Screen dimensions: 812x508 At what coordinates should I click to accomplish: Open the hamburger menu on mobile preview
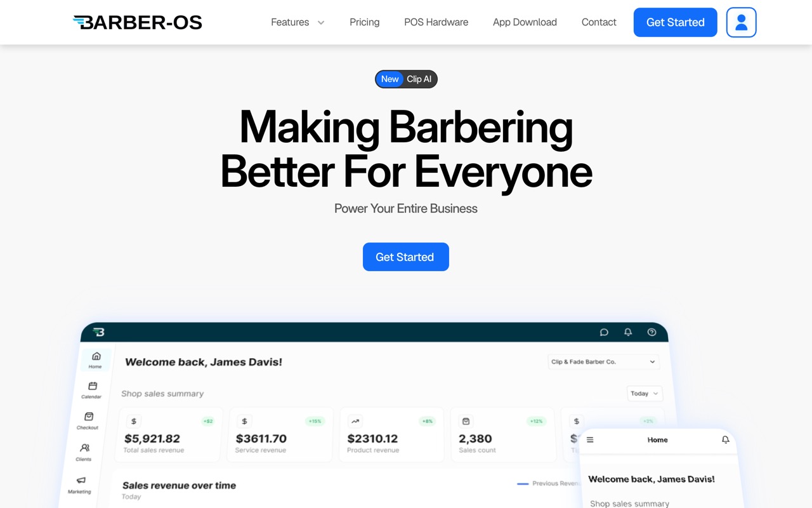pyautogui.click(x=590, y=439)
